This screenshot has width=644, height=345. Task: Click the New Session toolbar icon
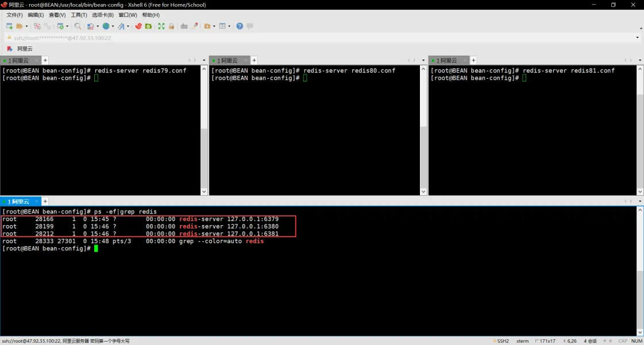(x=9, y=26)
